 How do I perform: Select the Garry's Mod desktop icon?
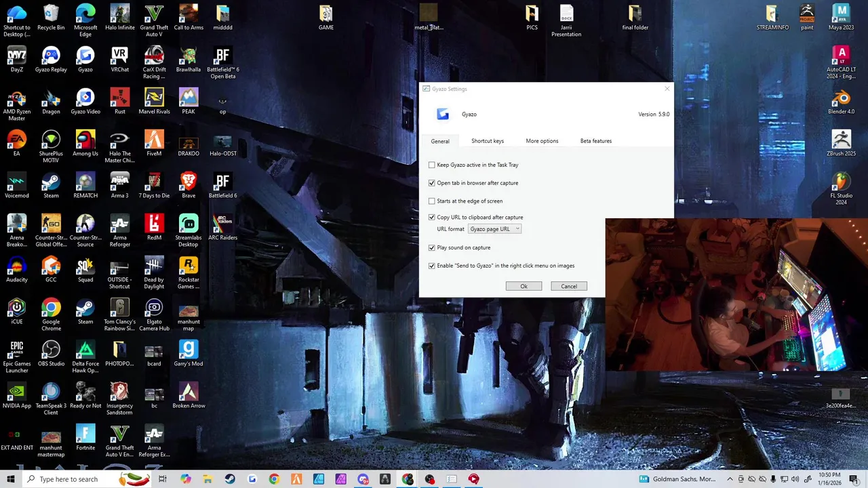point(189,354)
